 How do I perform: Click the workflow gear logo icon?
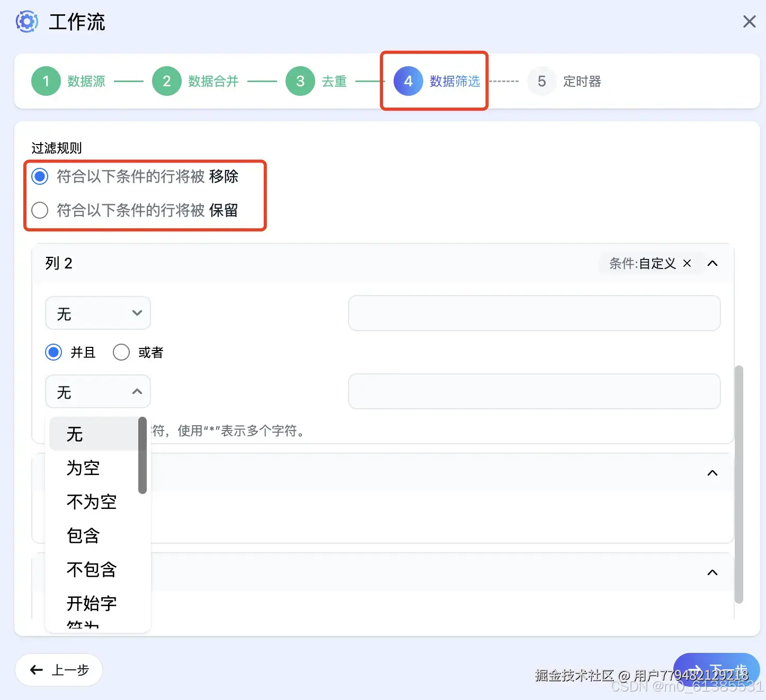coord(26,22)
